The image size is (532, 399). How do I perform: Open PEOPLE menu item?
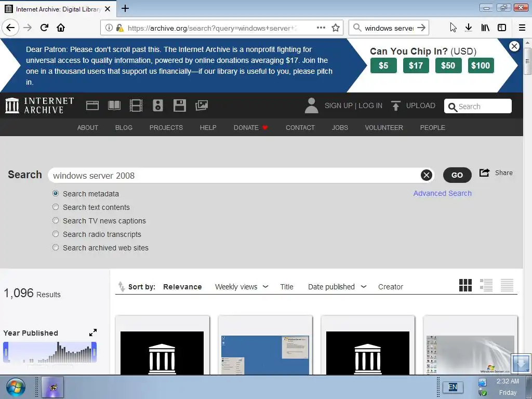pos(433,128)
